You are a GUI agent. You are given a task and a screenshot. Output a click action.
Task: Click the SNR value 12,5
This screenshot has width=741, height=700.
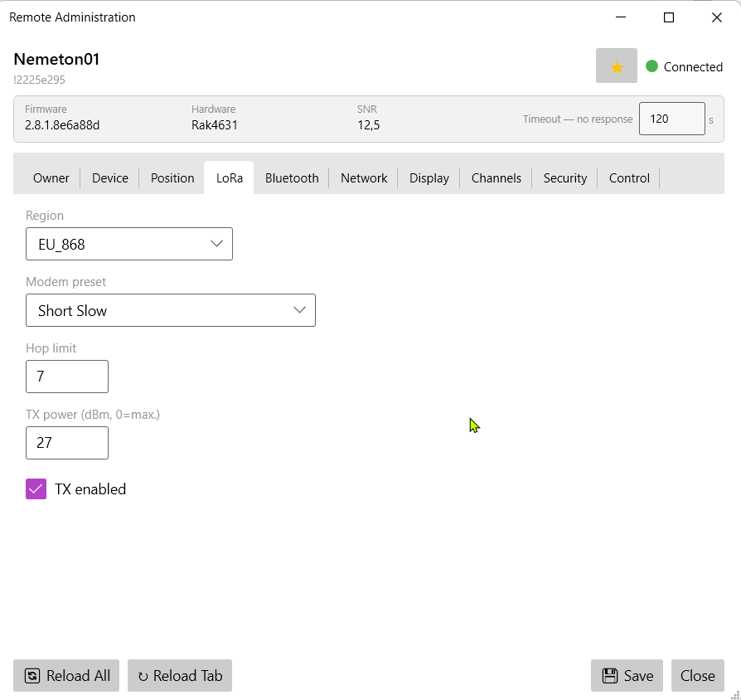pos(369,125)
